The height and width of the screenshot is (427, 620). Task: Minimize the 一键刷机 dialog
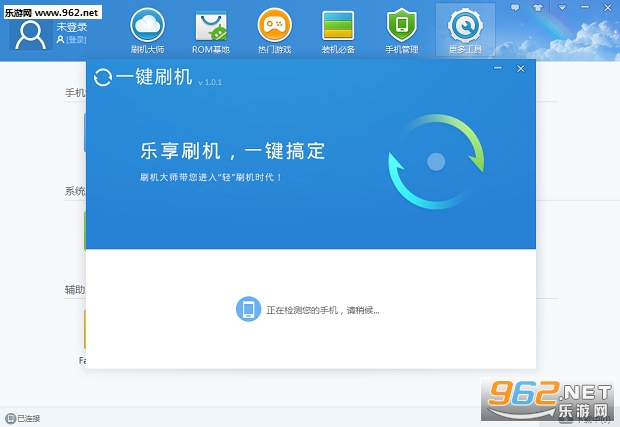[x=498, y=68]
